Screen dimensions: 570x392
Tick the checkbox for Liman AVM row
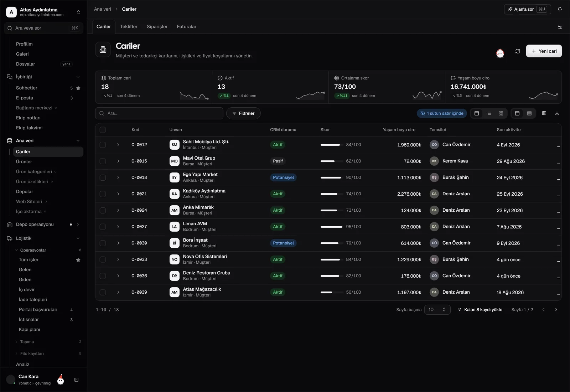(x=103, y=227)
